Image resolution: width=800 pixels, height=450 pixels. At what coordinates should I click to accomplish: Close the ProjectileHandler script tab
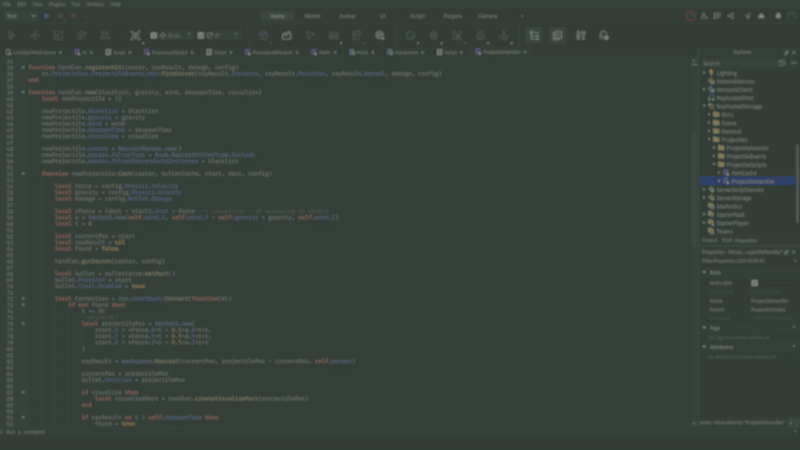(525, 53)
